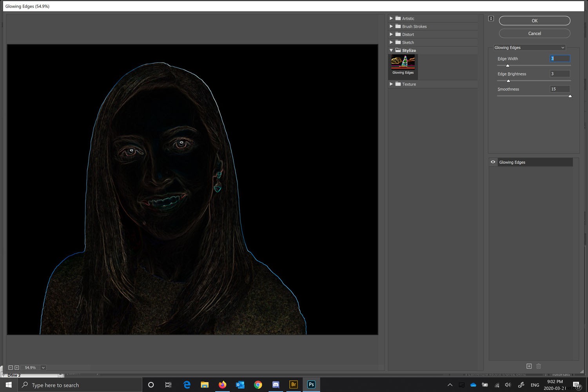Cancel the Glowing Edges dialog
588x392 pixels.
click(534, 33)
